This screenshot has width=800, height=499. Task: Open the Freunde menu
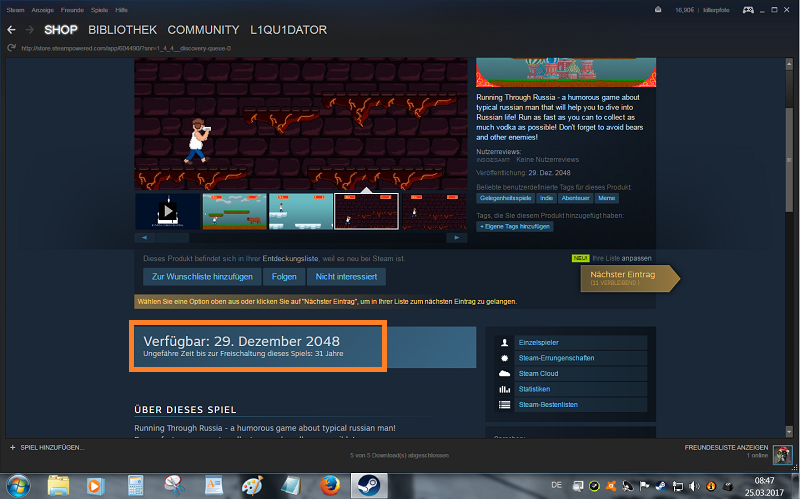(x=72, y=10)
